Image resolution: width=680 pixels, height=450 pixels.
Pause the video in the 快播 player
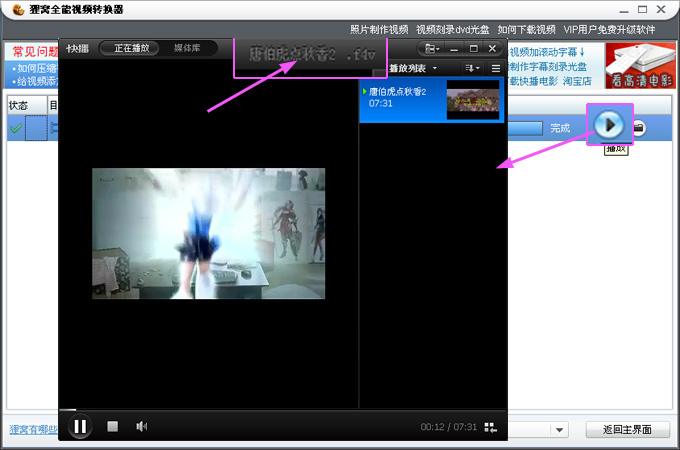tap(80, 427)
